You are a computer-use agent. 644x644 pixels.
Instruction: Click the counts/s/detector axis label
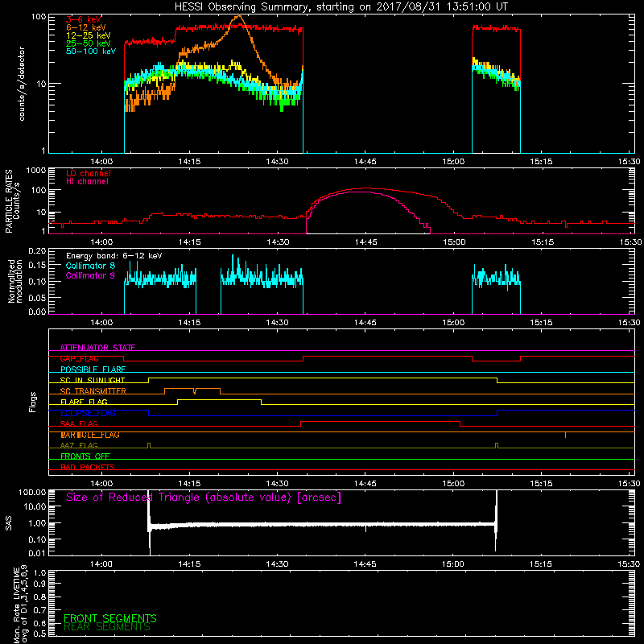tap(22, 84)
